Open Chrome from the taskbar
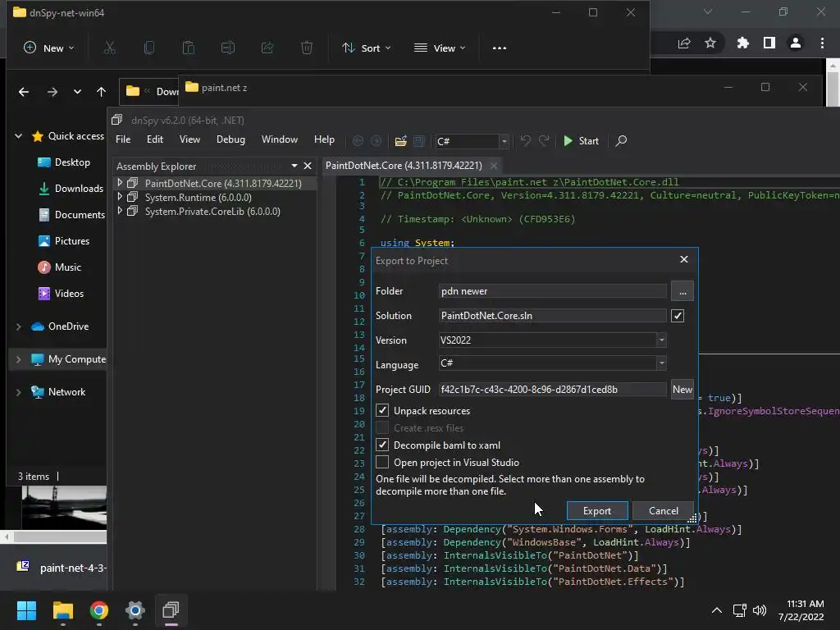Image resolution: width=840 pixels, height=630 pixels. (x=99, y=610)
